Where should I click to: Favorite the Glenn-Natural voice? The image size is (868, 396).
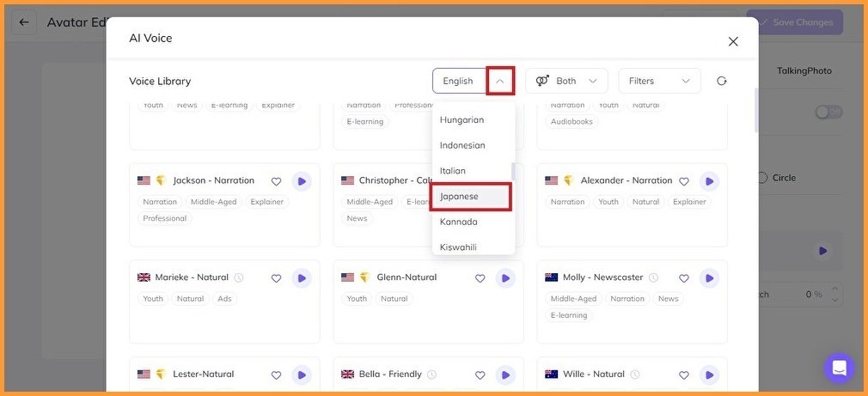pyautogui.click(x=480, y=278)
